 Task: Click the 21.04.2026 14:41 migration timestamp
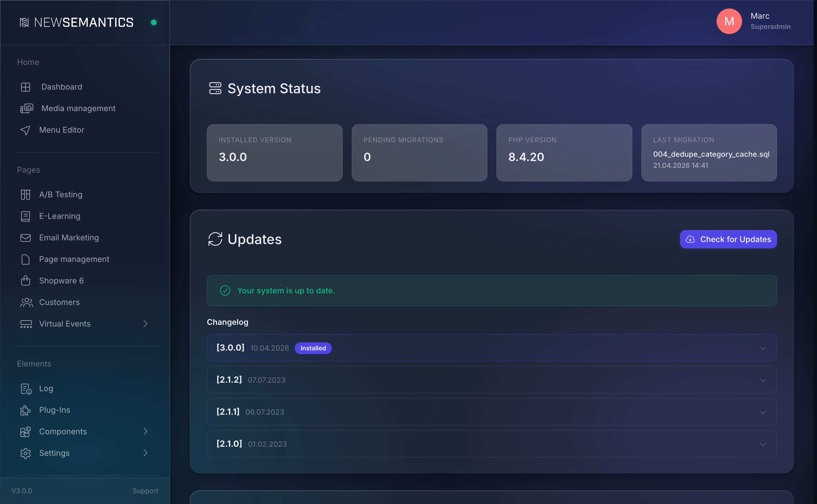[x=681, y=166]
